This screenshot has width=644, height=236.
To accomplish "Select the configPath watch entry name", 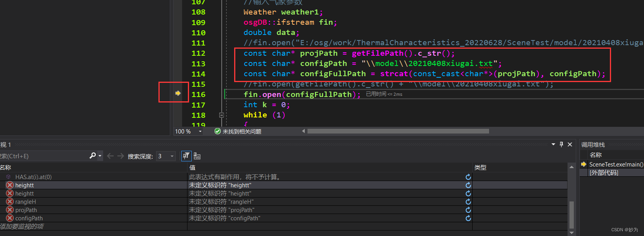I will [29, 218].
